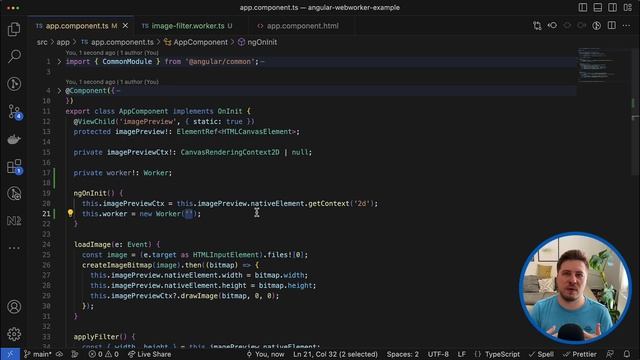This screenshot has height=360, width=640.
Task: Open the Docker view in the activity bar
Action: tap(14, 139)
